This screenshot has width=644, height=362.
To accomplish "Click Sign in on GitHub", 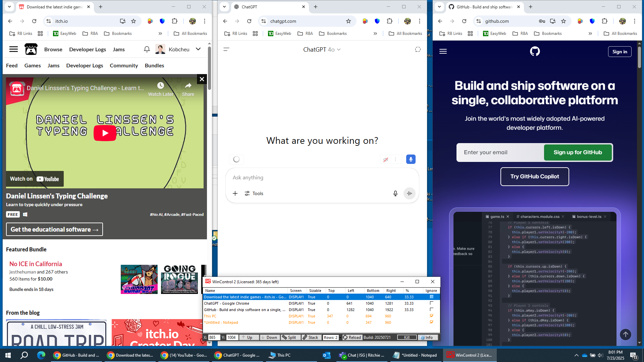I will click(620, 52).
